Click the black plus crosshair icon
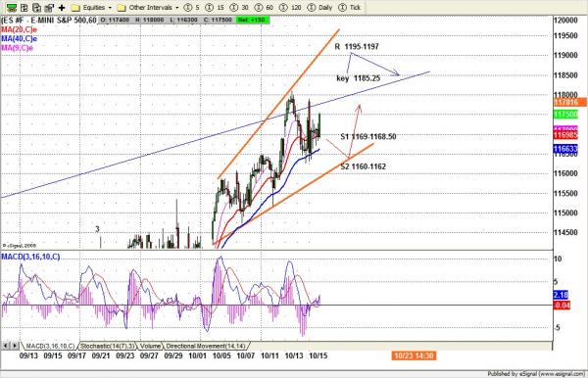 tap(62, 7)
